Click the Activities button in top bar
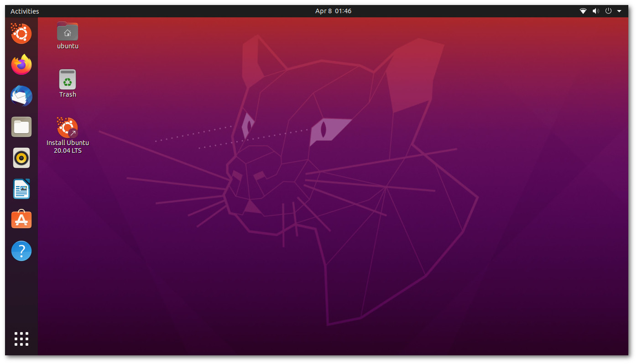 coord(25,11)
